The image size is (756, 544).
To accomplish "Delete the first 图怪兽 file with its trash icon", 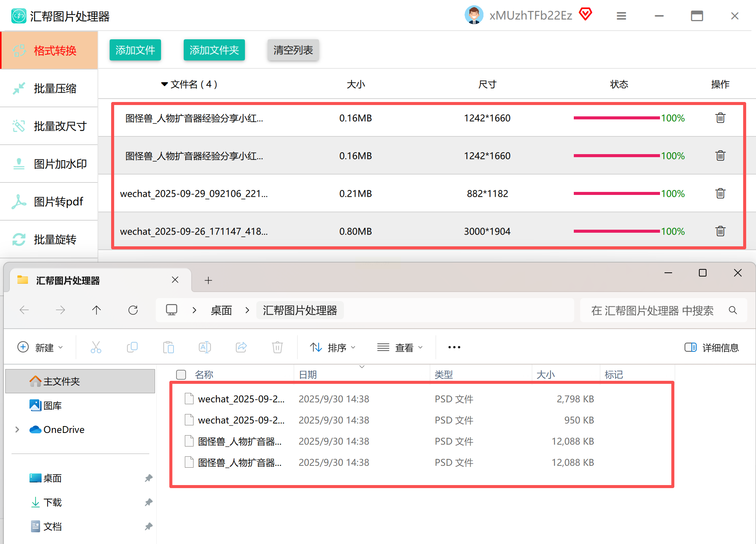I will coord(720,118).
